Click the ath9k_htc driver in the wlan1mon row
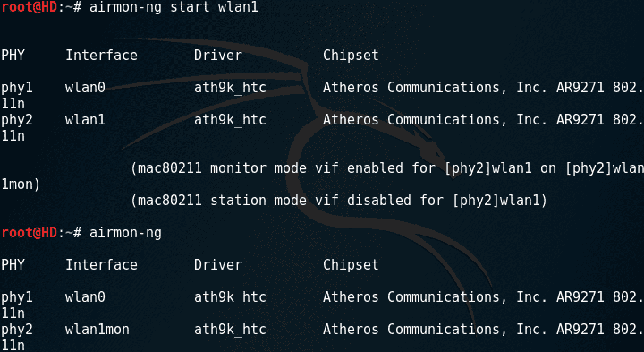Screen dimensions: 644x352 230,330
